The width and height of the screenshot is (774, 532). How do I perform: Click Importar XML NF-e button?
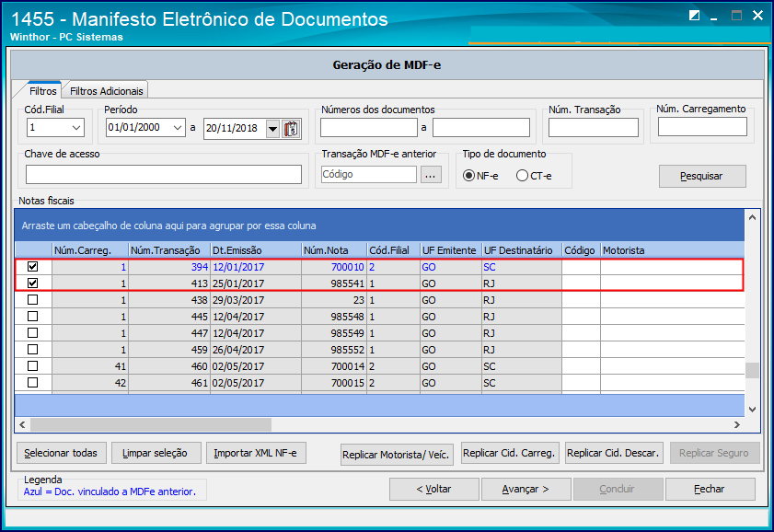256,453
